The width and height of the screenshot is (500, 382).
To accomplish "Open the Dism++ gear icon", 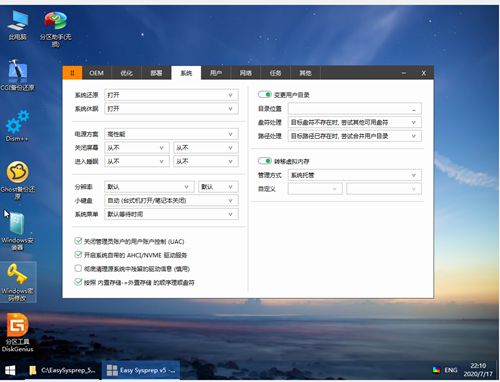I will 17,126.
